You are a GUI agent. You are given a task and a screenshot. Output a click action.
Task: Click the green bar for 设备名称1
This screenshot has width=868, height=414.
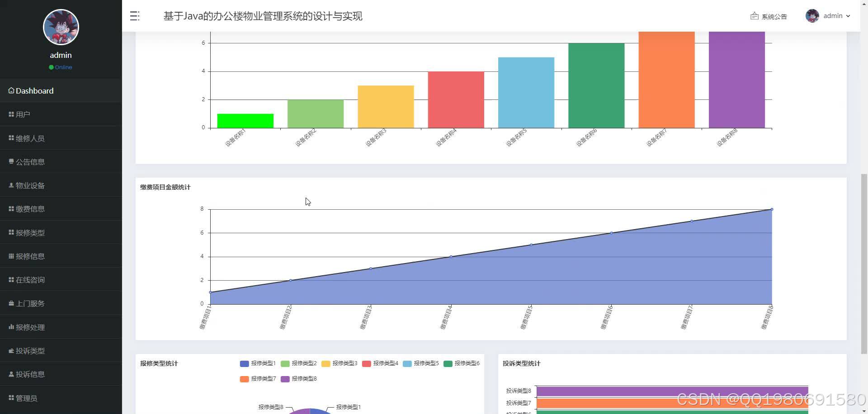tap(245, 121)
